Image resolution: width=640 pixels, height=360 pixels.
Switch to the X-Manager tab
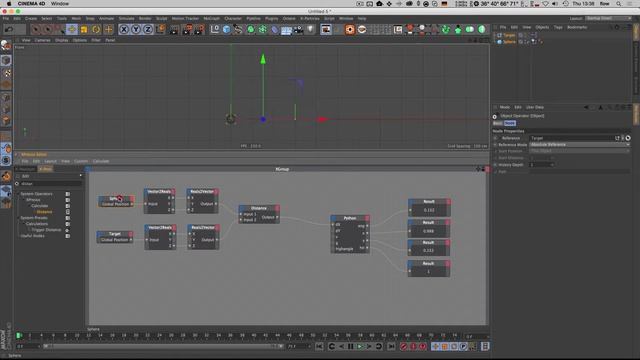(x=26, y=169)
